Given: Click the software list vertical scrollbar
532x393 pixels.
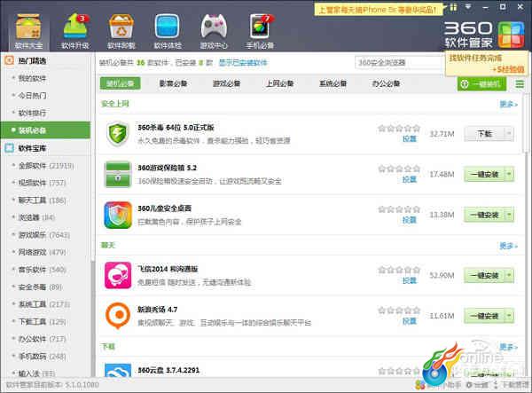Looking at the screenshot, I should point(526,124).
